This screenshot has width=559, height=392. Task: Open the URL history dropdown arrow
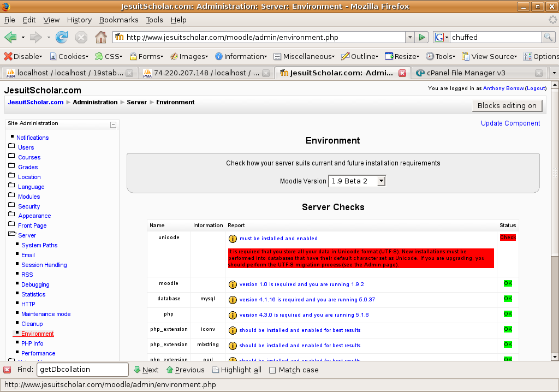pos(410,37)
